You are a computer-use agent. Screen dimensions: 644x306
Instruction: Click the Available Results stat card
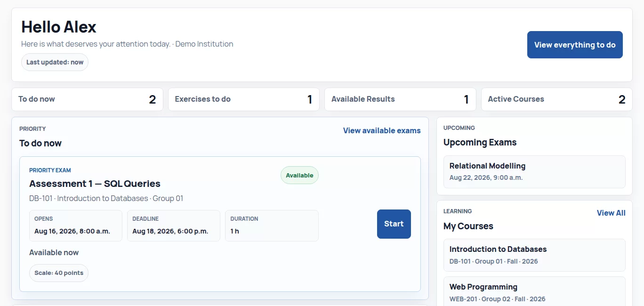click(400, 99)
